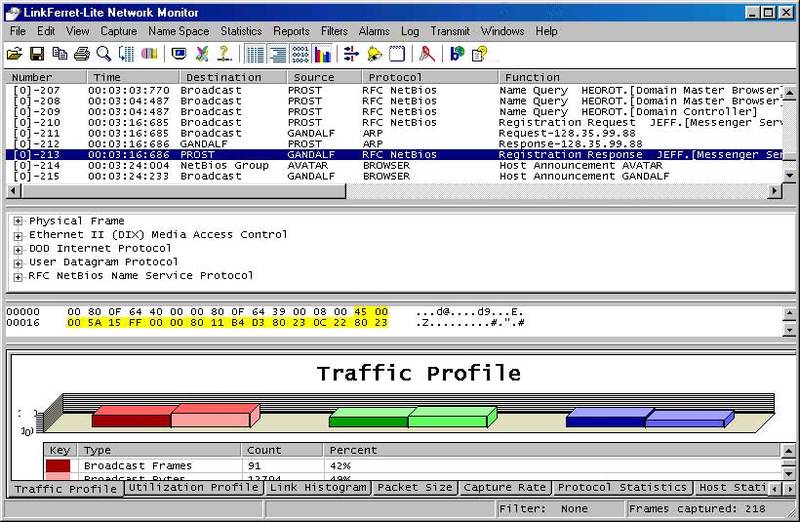Switch to the Capture Rate tab
This screenshot has height=522, width=800.
(x=505, y=487)
